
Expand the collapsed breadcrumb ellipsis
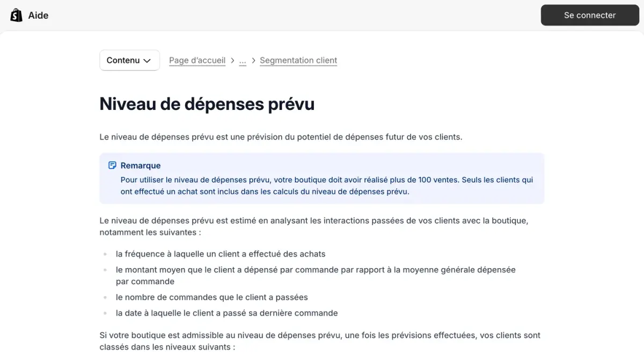point(243,60)
